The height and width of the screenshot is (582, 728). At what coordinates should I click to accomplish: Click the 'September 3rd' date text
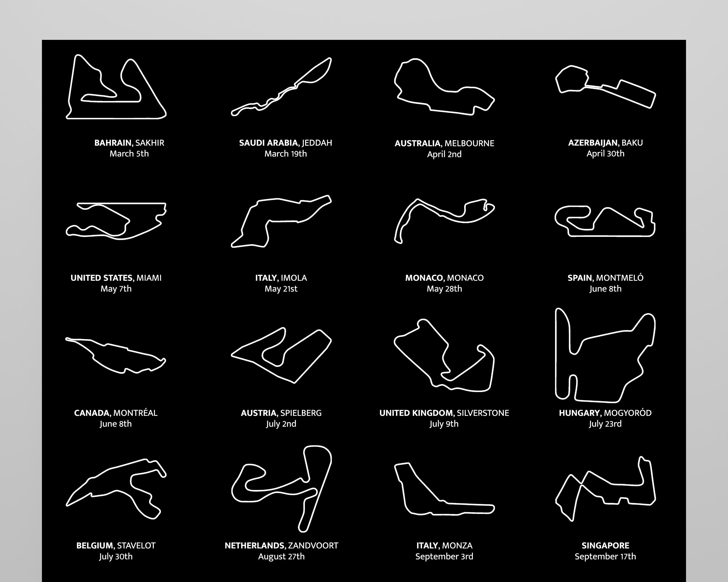click(x=444, y=556)
